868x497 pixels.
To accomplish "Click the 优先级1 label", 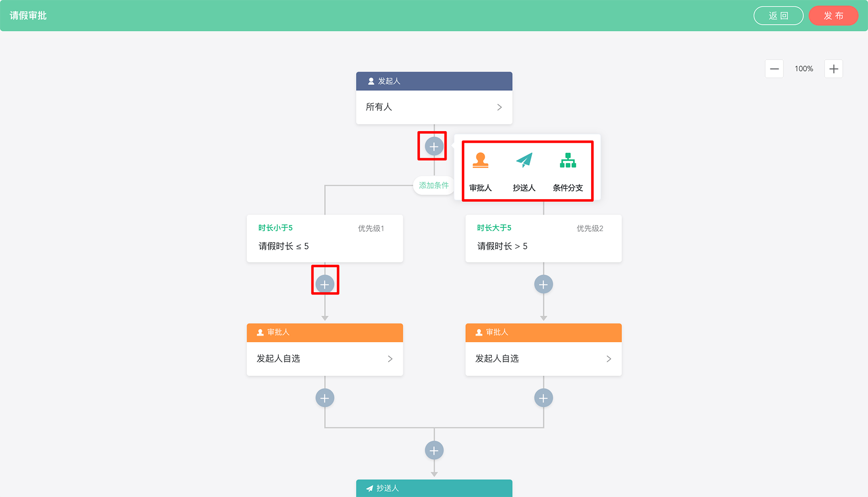I will click(x=371, y=228).
